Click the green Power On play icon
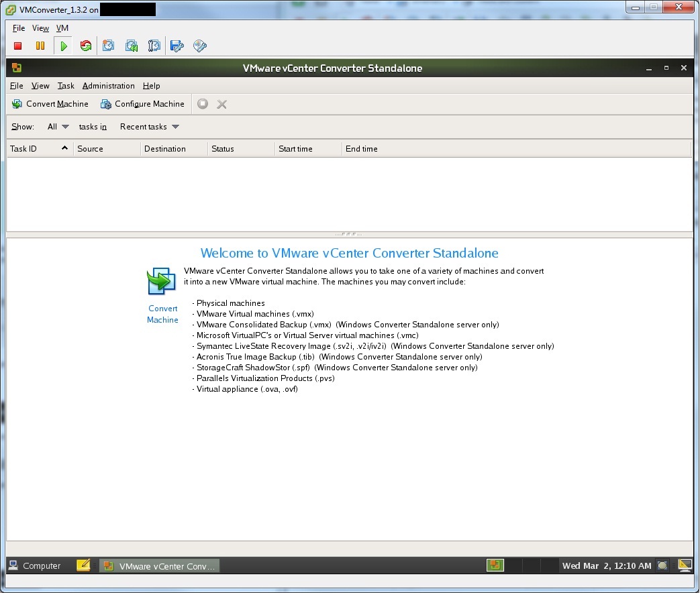 63,46
